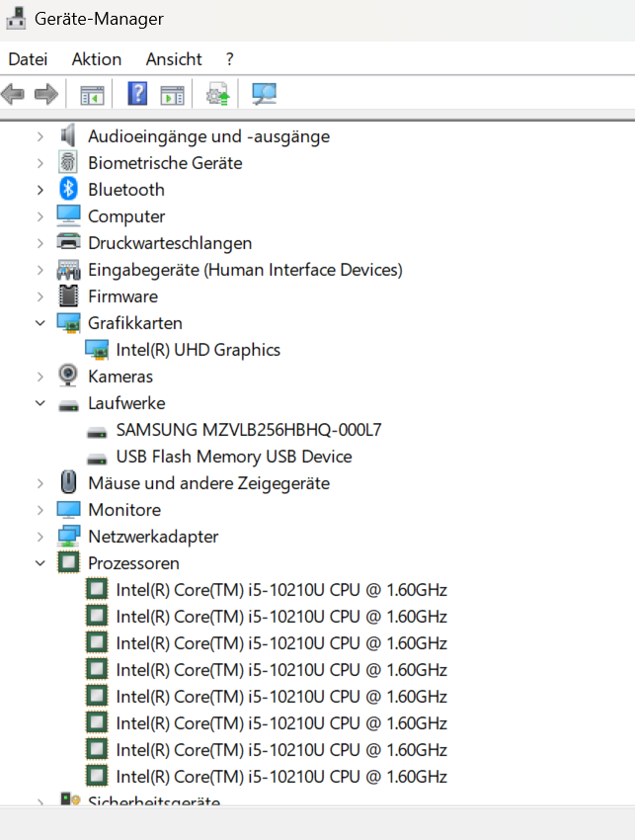Image resolution: width=635 pixels, height=840 pixels.
Task: Open the Ansicht menu
Action: (x=174, y=59)
